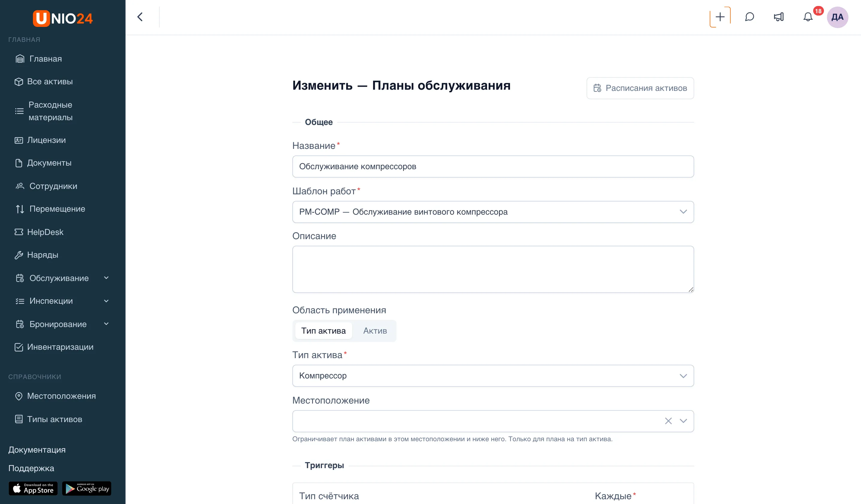Open notifications bell with 18 badge

click(x=808, y=17)
